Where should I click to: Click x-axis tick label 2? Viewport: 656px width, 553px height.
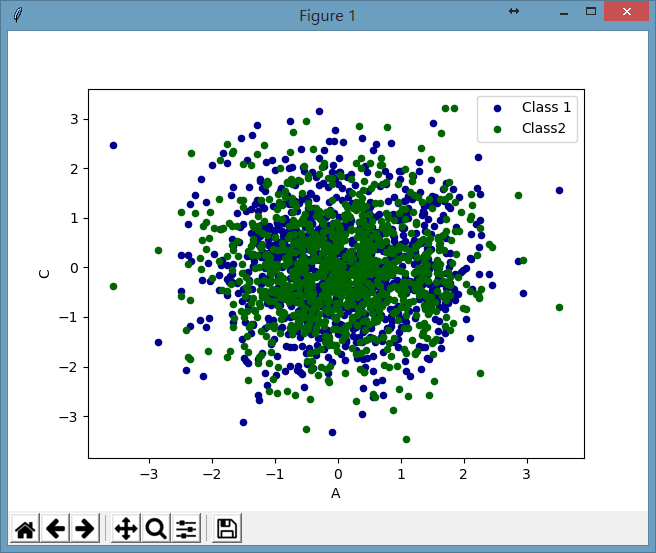(x=463, y=474)
